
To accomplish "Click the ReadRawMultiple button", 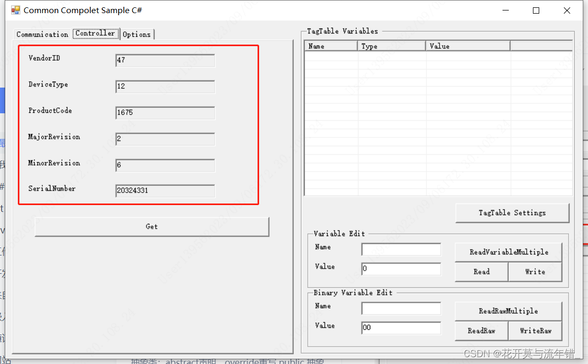I will point(508,311).
